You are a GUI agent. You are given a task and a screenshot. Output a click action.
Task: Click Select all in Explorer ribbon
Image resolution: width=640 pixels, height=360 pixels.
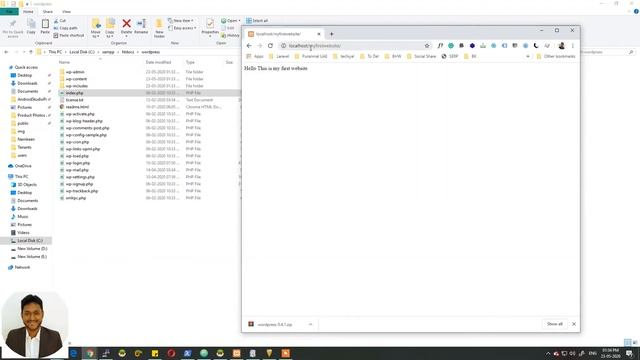pyautogui.click(x=257, y=20)
